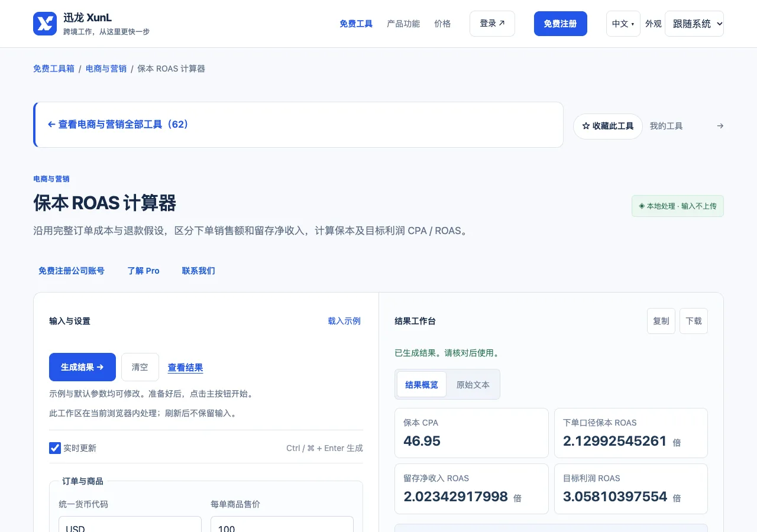Click the 统一货币代码 input field
This screenshot has width=757, height=532.
(130, 524)
